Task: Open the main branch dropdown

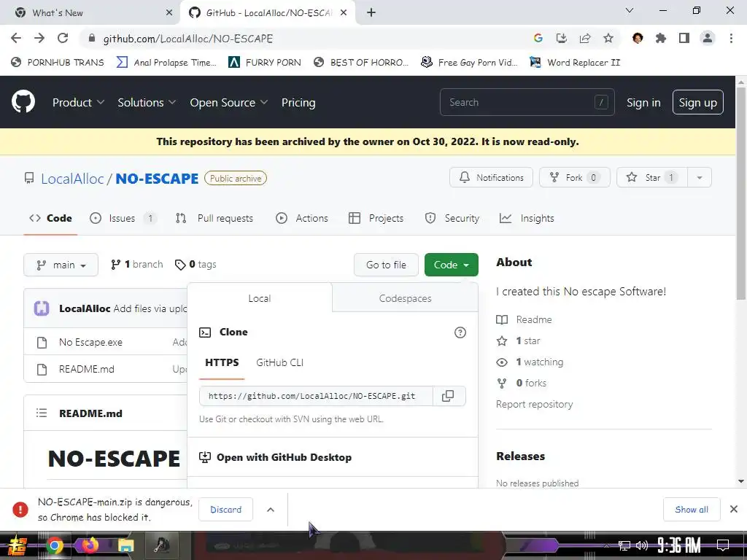Action: click(x=61, y=265)
